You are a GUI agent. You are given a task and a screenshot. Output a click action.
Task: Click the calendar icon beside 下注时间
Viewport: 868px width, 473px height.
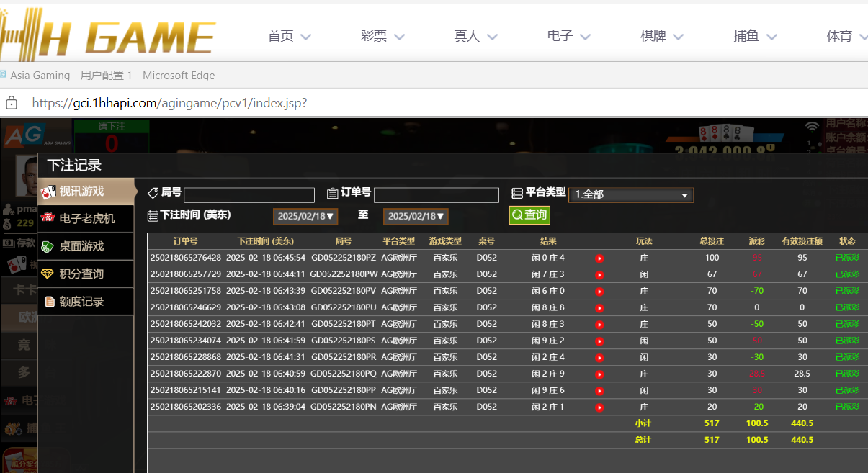(x=153, y=215)
